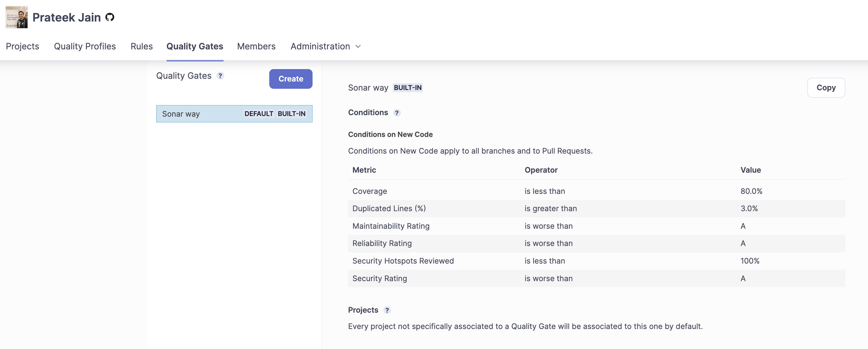The width and height of the screenshot is (868, 349).
Task: Select the Security Hotspots Reviewed row
Action: point(596,261)
